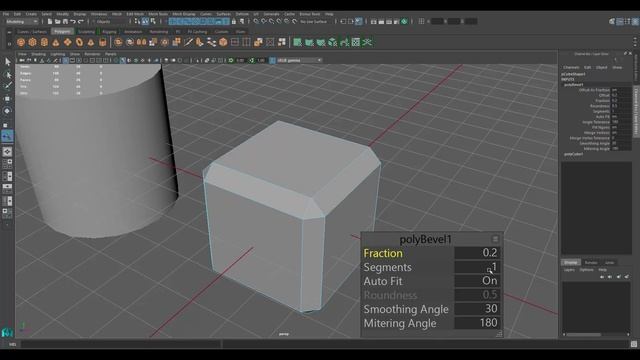Open the Channel Box Channels menu

click(571, 67)
